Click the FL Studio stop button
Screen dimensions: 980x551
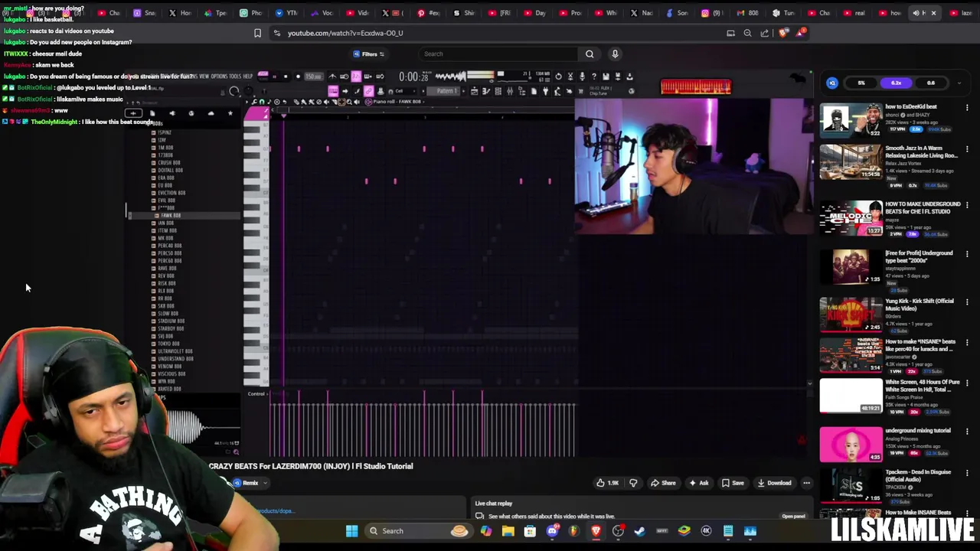coord(286,77)
